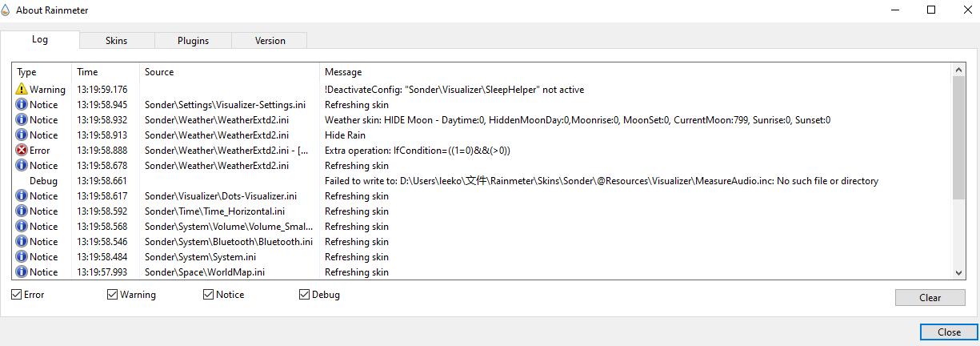Image resolution: width=980 pixels, height=346 pixels.
Task: Click the red error icon on the IfCondition row
Action: point(22,150)
